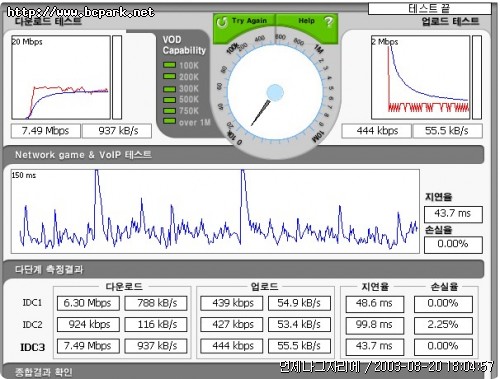Click the IDC3 upload 444 kbps cell in the table

pos(232,346)
